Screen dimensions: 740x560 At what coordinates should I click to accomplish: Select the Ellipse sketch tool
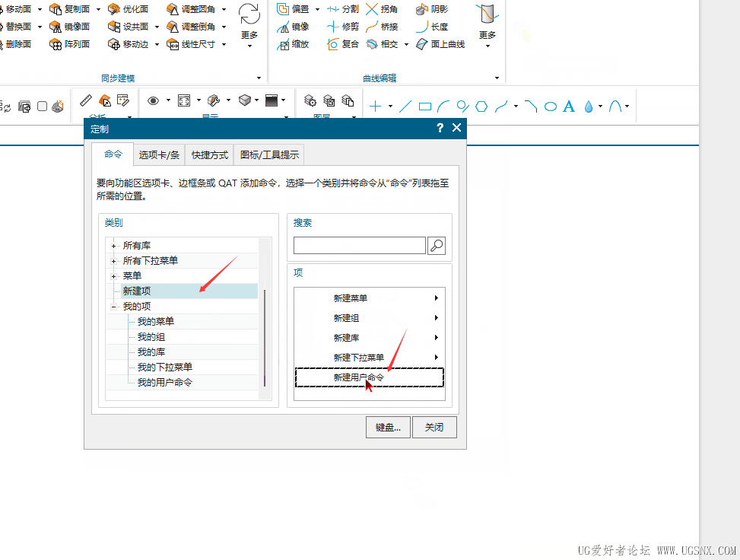coord(551,107)
